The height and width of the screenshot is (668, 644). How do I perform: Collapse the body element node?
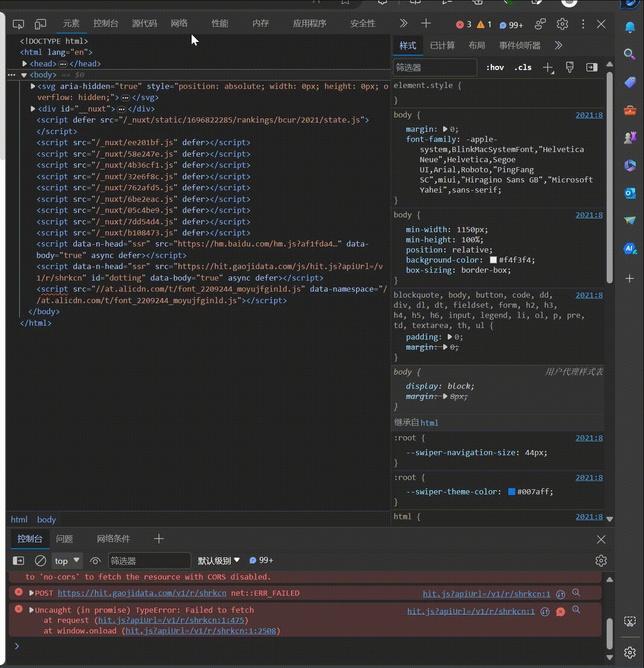click(24, 75)
